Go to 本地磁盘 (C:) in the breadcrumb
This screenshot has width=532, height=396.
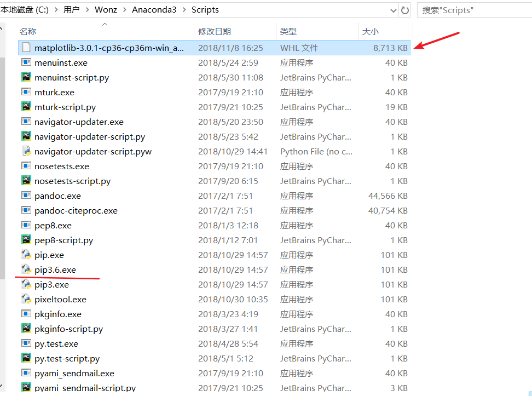pos(25,10)
